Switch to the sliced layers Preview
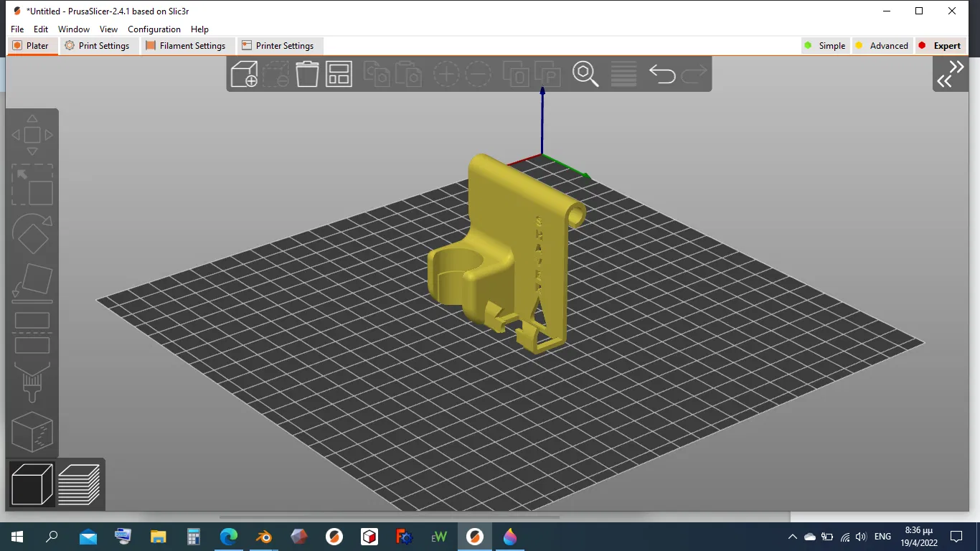Image resolution: width=980 pixels, height=551 pixels. pos(79,484)
